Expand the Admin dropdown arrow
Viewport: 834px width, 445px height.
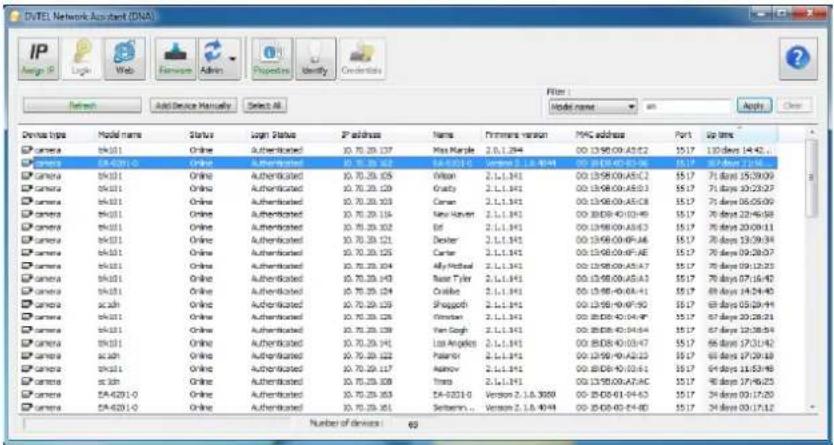[232, 58]
